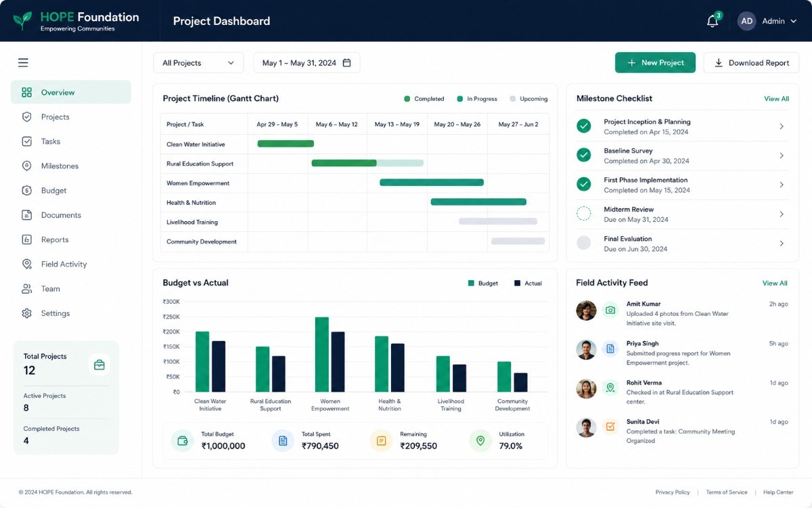This screenshot has height=508, width=812.
Task: Toggle the hamburger menu icon
Action: tap(23, 63)
